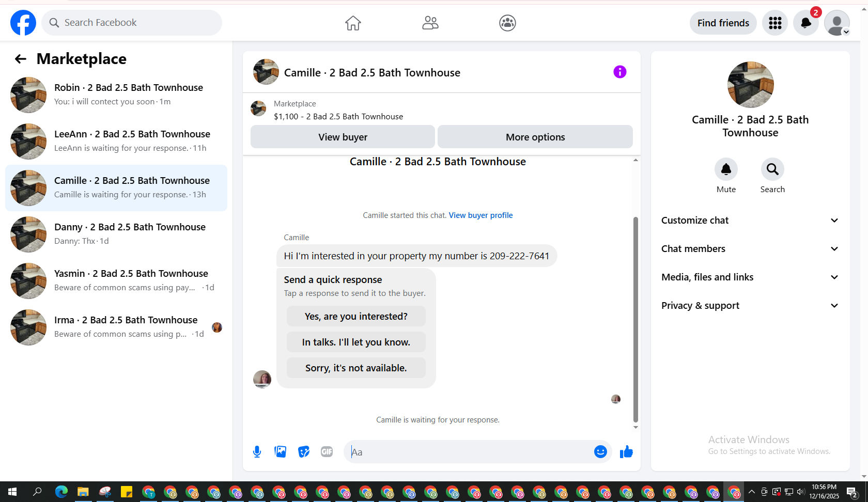Click Camille's large listing photo in right panel
The height and width of the screenshot is (502, 868).
click(750, 85)
